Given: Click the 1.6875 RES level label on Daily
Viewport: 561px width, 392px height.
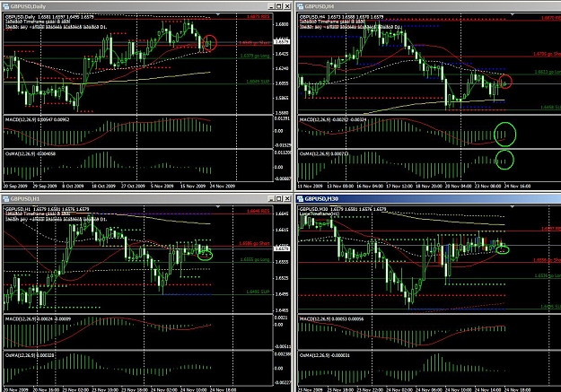Looking at the screenshot, I should point(258,16).
